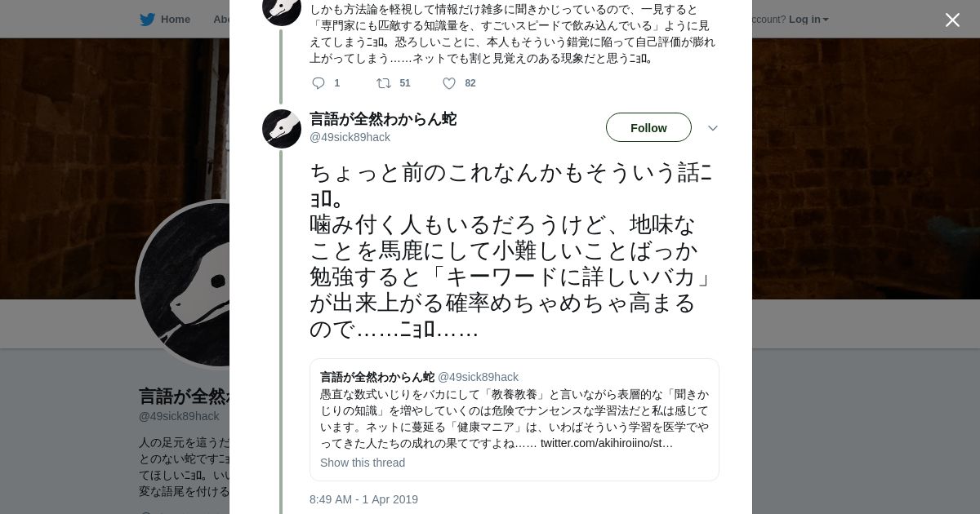Expand the tweet options chevron menu
Screen dimensions: 980x514
(712, 128)
